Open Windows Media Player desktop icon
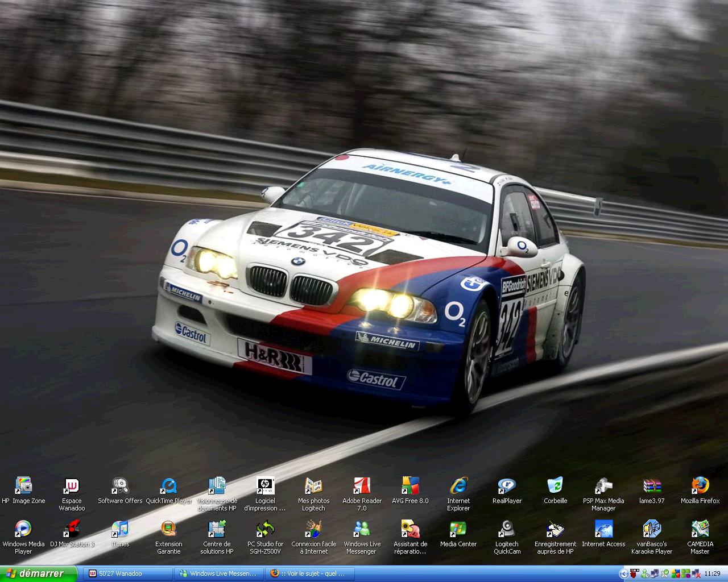Image resolution: width=728 pixels, height=582 pixels. tap(23, 537)
